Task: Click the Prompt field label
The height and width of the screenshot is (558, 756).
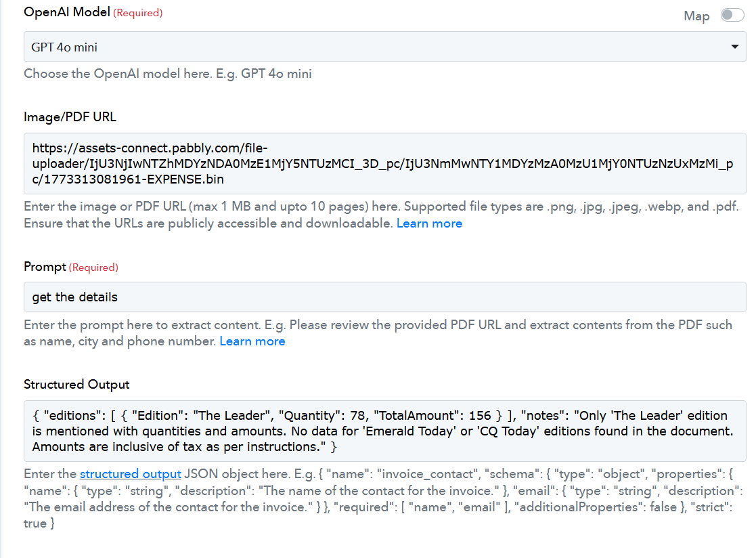Action: coord(45,267)
